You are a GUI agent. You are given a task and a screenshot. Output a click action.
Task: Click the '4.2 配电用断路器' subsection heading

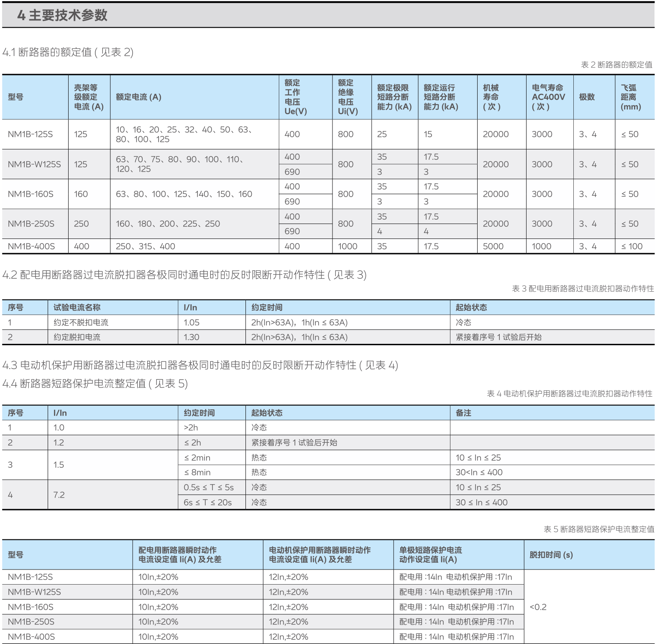tap(184, 275)
